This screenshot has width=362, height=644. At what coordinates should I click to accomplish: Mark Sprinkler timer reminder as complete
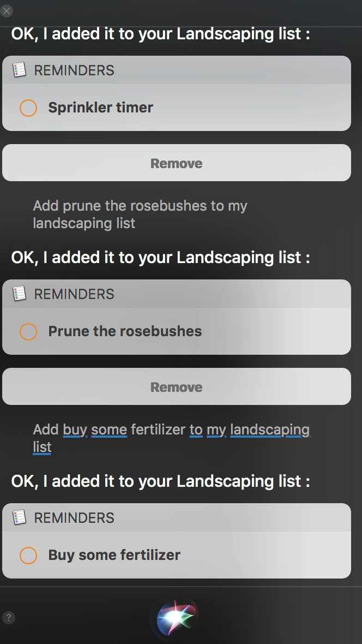point(28,108)
